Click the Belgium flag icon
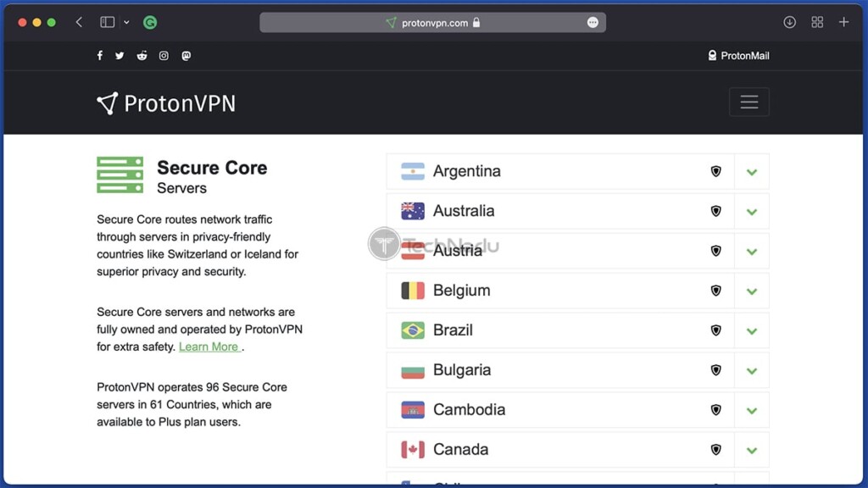868x488 pixels. pyautogui.click(x=413, y=291)
